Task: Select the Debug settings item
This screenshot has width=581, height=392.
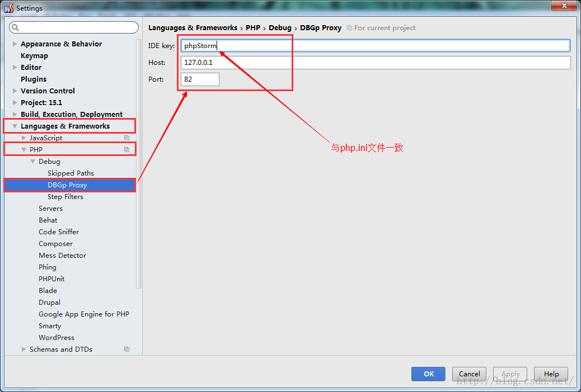Action: point(49,162)
